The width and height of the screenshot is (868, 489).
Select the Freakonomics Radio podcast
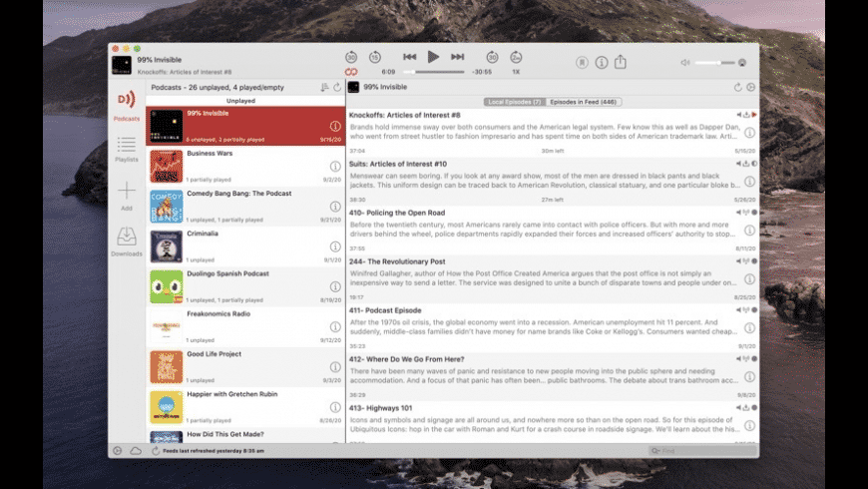[245, 326]
